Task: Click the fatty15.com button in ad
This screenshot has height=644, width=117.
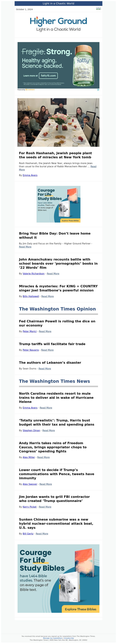Action: coord(48,75)
